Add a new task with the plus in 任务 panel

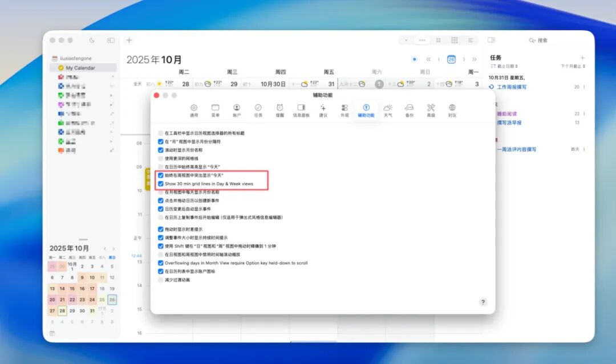pyautogui.click(x=582, y=58)
